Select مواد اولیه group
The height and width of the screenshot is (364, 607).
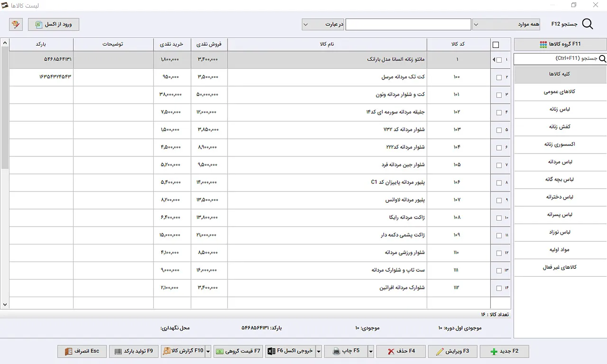(x=560, y=250)
